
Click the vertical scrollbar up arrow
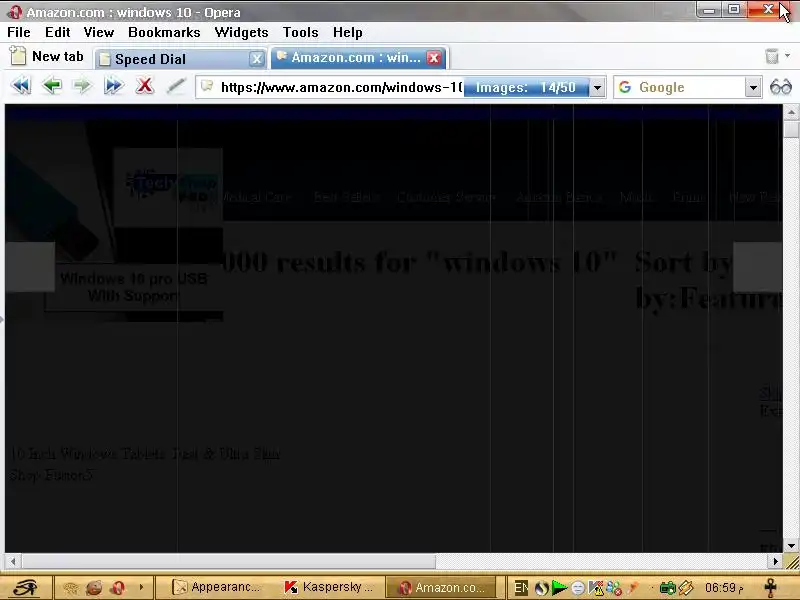[x=791, y=112]
